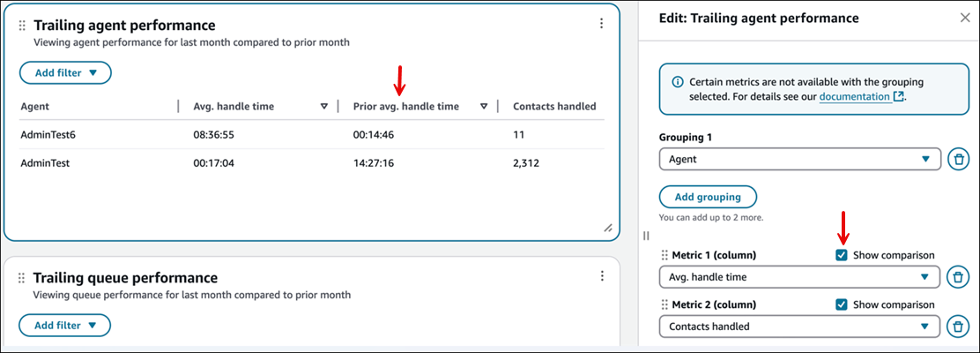Click resize handle of agent performance widget

(607, 228)
